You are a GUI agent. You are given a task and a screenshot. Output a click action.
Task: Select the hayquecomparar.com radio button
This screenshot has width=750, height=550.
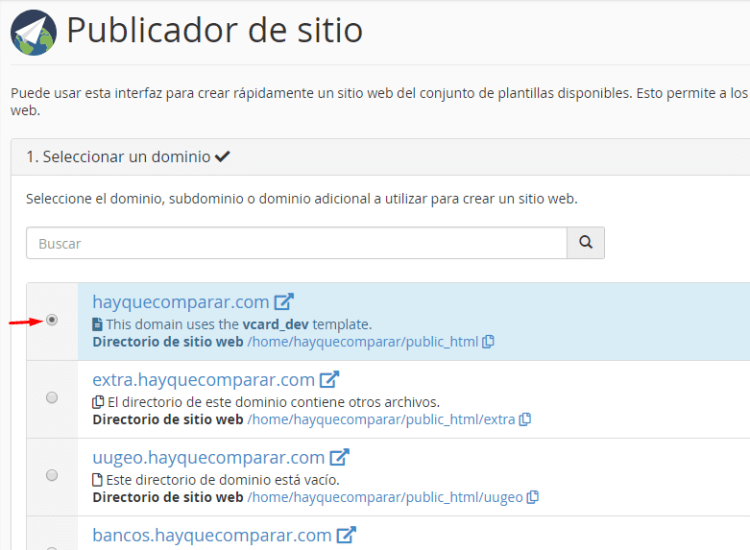52,320
